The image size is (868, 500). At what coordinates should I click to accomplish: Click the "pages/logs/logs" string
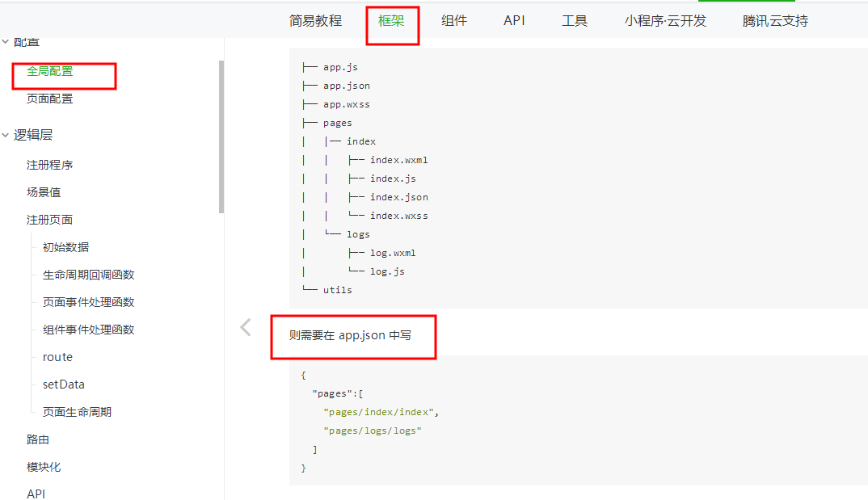click(x=373, y=431)
